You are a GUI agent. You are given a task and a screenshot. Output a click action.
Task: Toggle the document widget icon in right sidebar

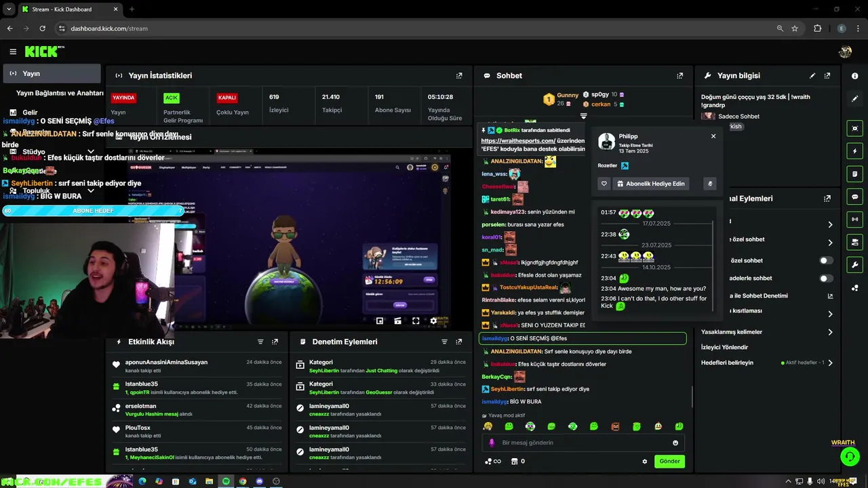(854, 174)
